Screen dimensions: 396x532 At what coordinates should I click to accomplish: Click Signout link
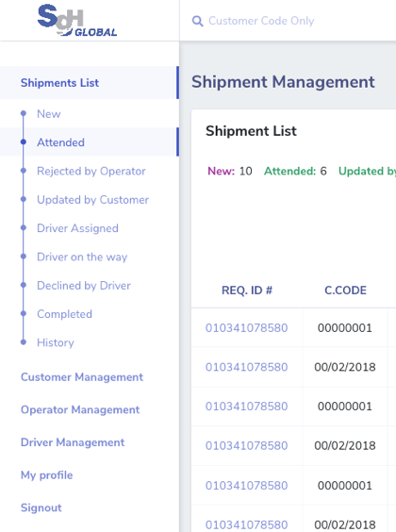tap(41, 507)
